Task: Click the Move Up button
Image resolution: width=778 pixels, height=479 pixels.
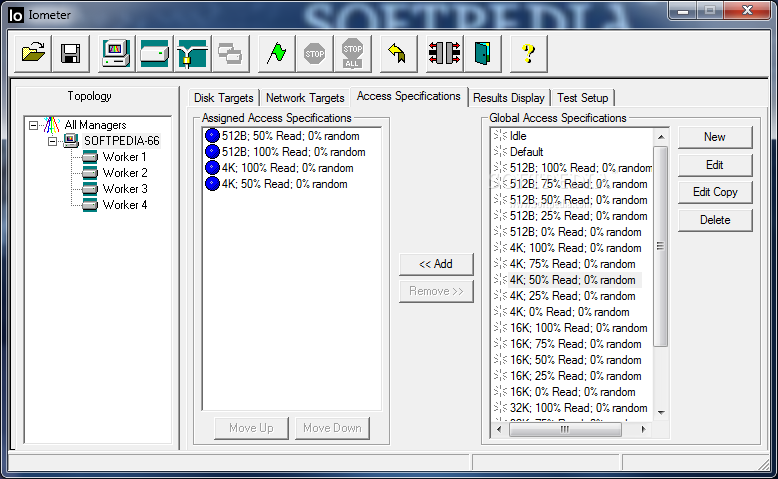Action: (251, 428)
